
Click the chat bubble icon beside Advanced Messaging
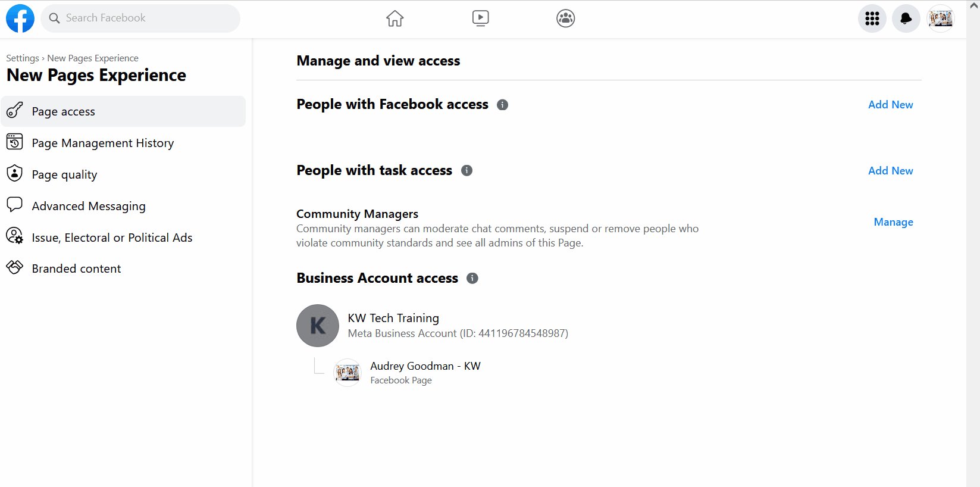[x=15, y=205]
